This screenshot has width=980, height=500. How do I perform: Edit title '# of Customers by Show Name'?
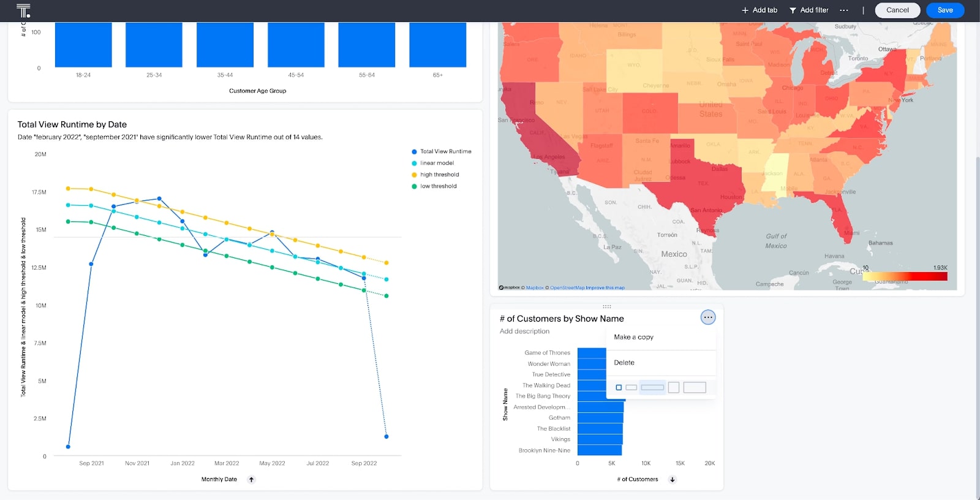[562, 319]
